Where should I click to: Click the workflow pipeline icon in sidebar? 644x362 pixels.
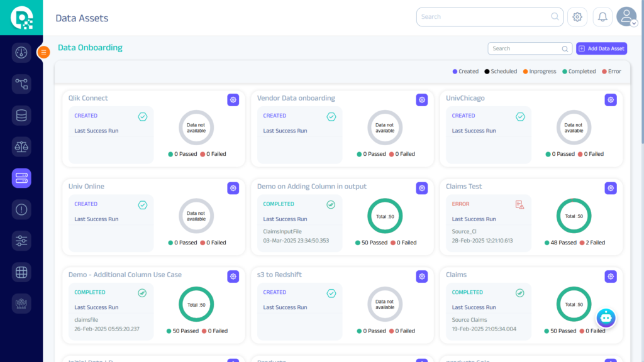pyautogui.click(x=21, y=84)
